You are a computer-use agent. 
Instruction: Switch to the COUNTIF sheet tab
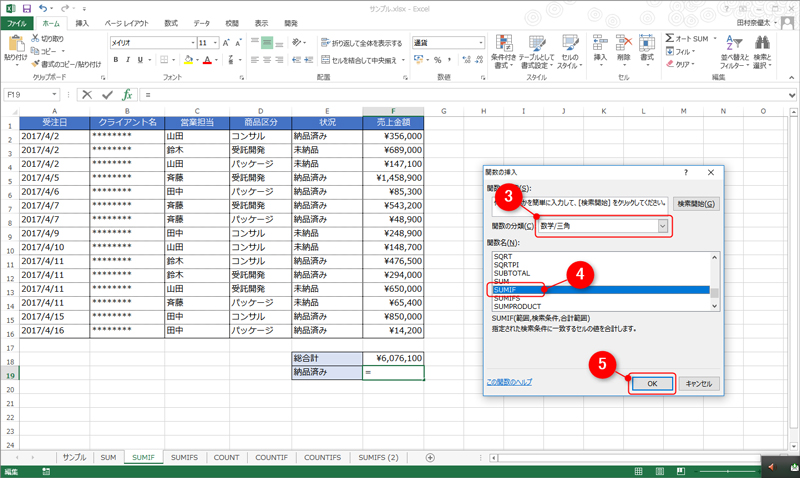[271, 458]
